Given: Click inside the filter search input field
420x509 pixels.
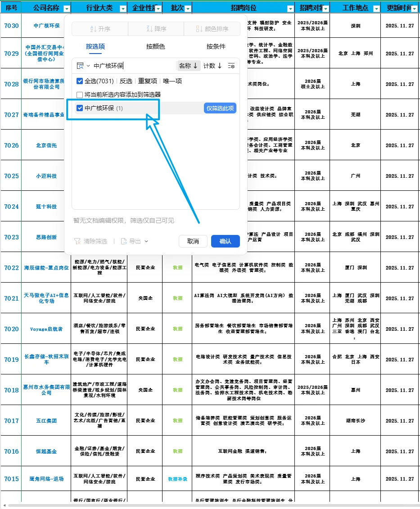Looking at the screenshot, I should pyautogui.click(x=126, y=65).
